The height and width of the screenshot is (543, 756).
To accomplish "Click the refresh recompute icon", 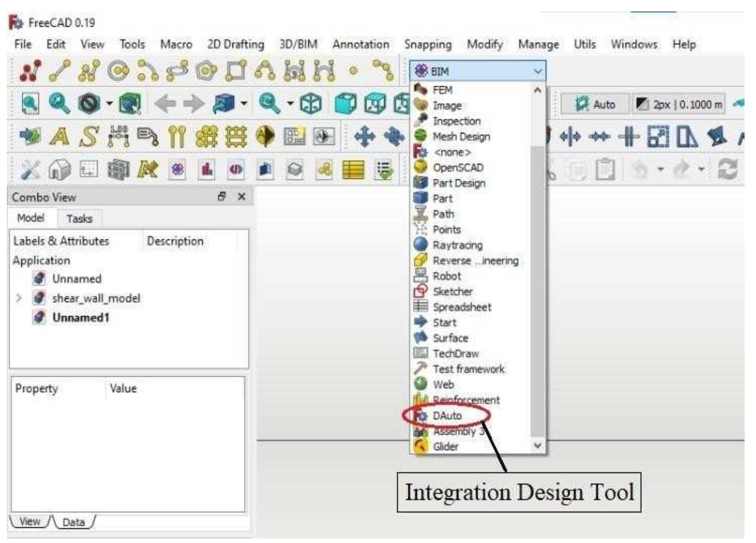I will [x=728, y=169].
